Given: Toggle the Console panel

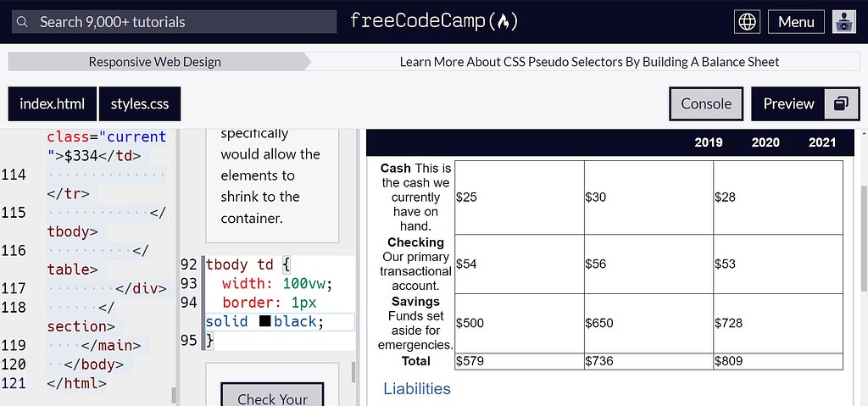Looking at the screenshot, I should [706, 103].
